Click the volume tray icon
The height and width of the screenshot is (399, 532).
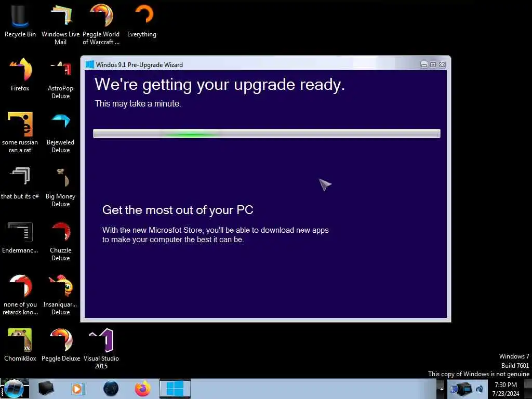(480, 389)
